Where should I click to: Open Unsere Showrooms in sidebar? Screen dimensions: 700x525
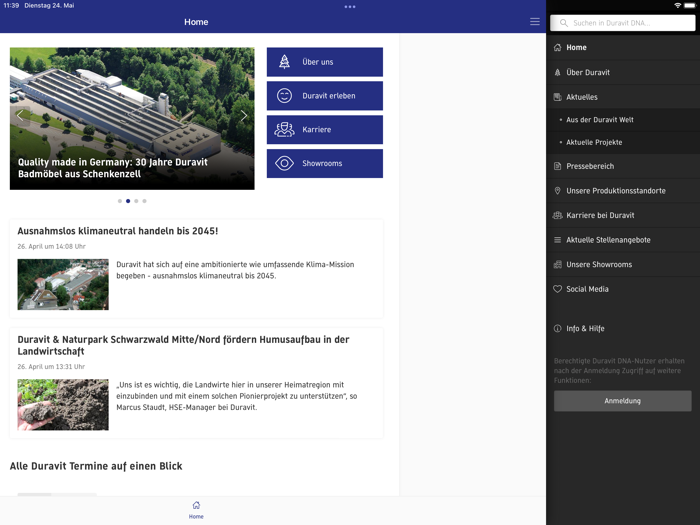tap(623, 264)
